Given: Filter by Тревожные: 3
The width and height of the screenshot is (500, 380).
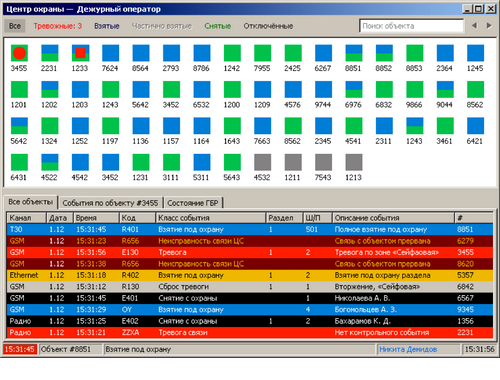Looking at the screenshot, I should 58,26.
